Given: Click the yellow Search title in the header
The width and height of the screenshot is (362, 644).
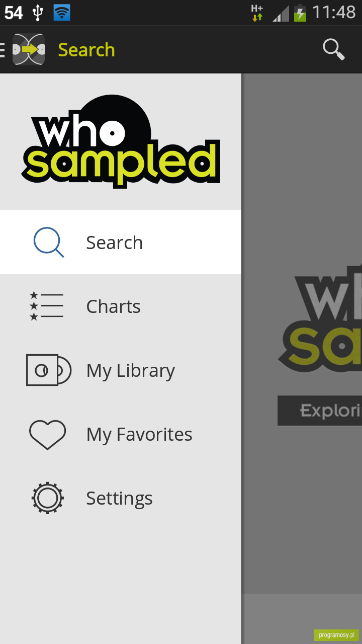Looking at the screenshot, I should pos(86,50).
